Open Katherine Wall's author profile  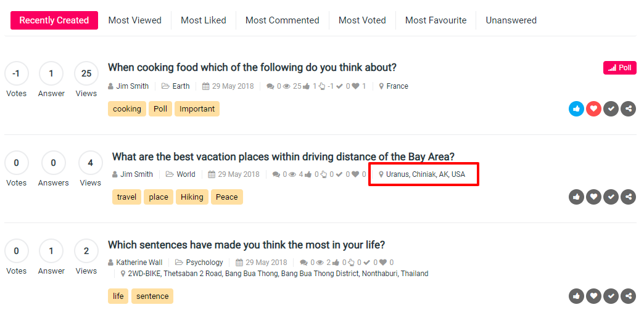139,263
